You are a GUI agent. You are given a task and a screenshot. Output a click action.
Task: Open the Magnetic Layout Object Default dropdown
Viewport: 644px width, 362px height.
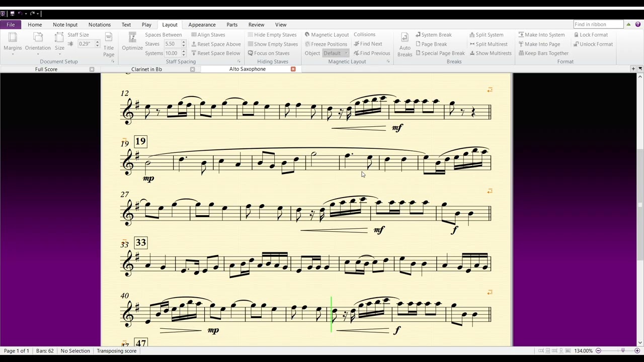pos(336,53)
